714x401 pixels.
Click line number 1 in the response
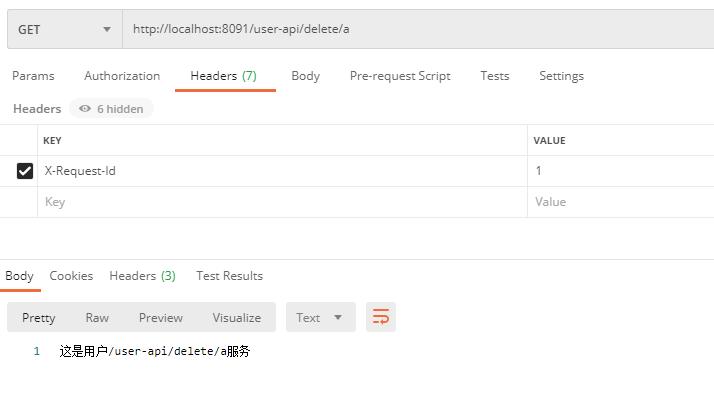tap(36, 351)
